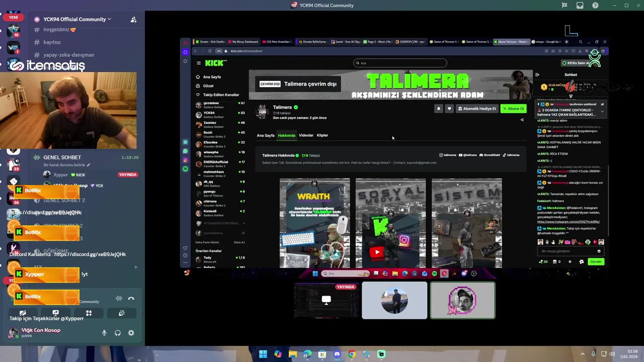Collapse the Sohbet chat panel arrow icon

[537, 74]
